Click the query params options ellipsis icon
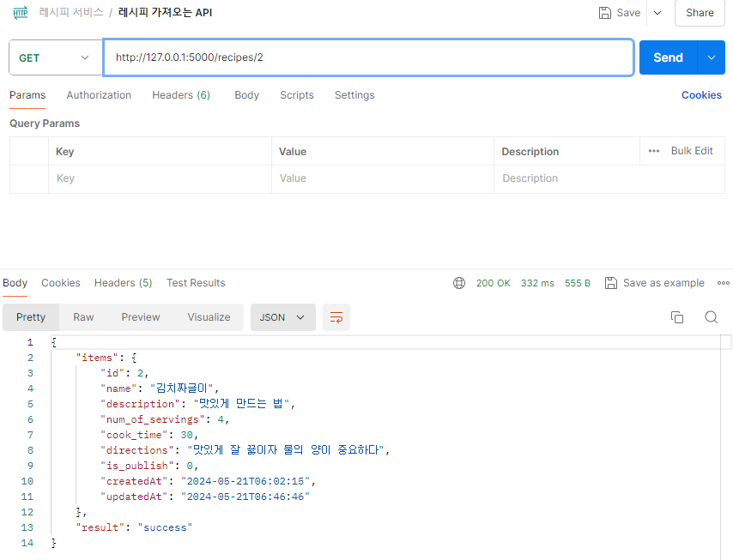This screenshot has width=733, height=560. (x=654, y=151)
